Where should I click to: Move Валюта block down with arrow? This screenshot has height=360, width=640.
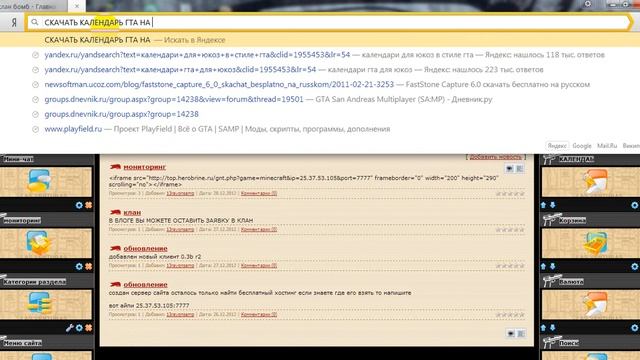[x=553, y=327]
